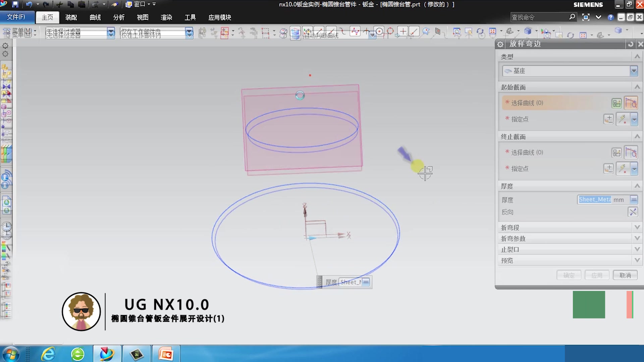The height and width of the screenshot is (362, 644).
Task: Collapse the 起始截面 section
Action: [x=637, y=87]
